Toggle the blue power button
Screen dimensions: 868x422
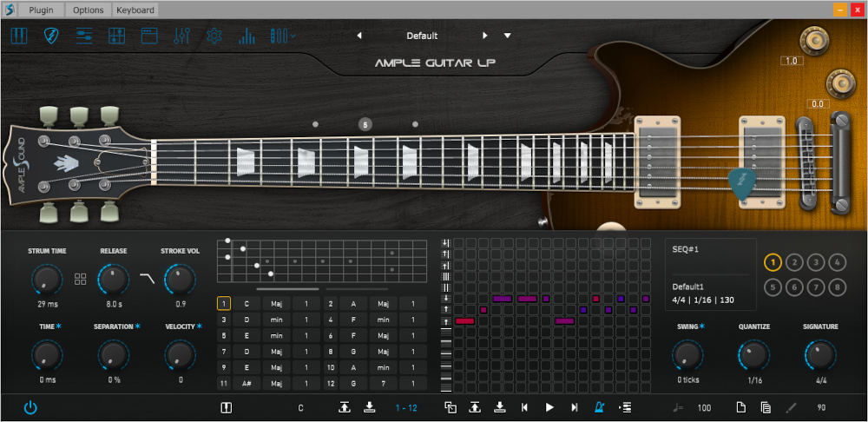(x=30, y=408)
